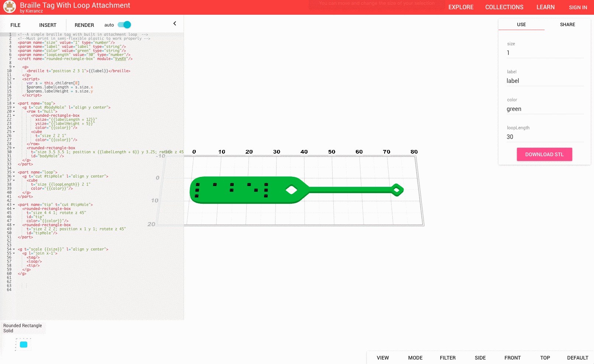Switch to the USE tab

[521, 24]
